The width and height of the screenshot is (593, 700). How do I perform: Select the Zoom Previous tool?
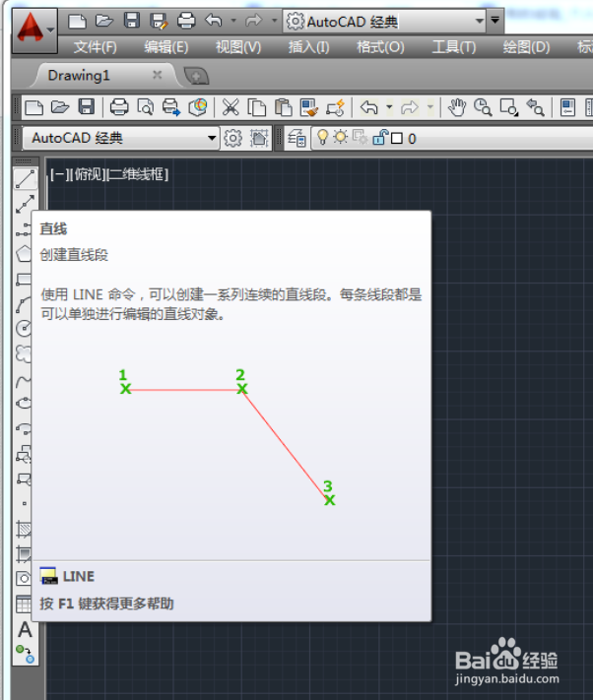(535, 107)
